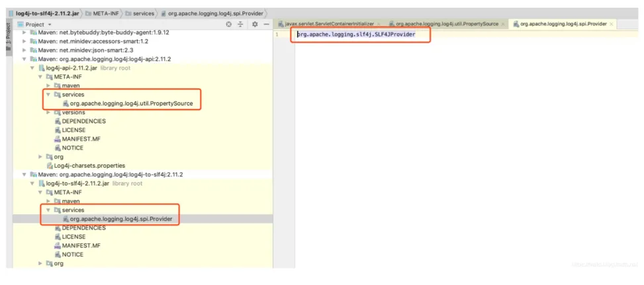The width and height of the screenshot is (644, 285).
Task: Select org package folder under log4j-to-slf4j jar
Action: point(142,264)
